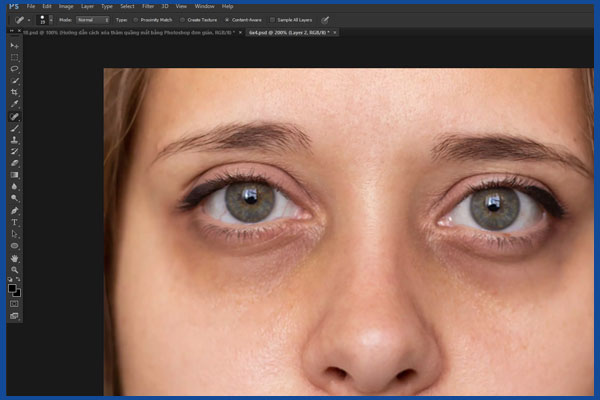Screen dimensions: 600x400
Task: Activate the Clone Stamp tool
Action: tap(14, 139)
